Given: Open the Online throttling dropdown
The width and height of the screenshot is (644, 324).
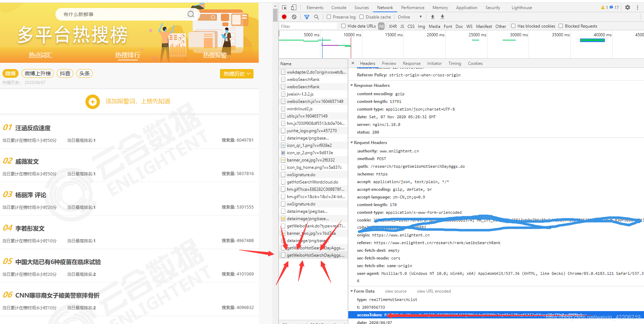Looking at the screenshot, I should click(410, 17).
